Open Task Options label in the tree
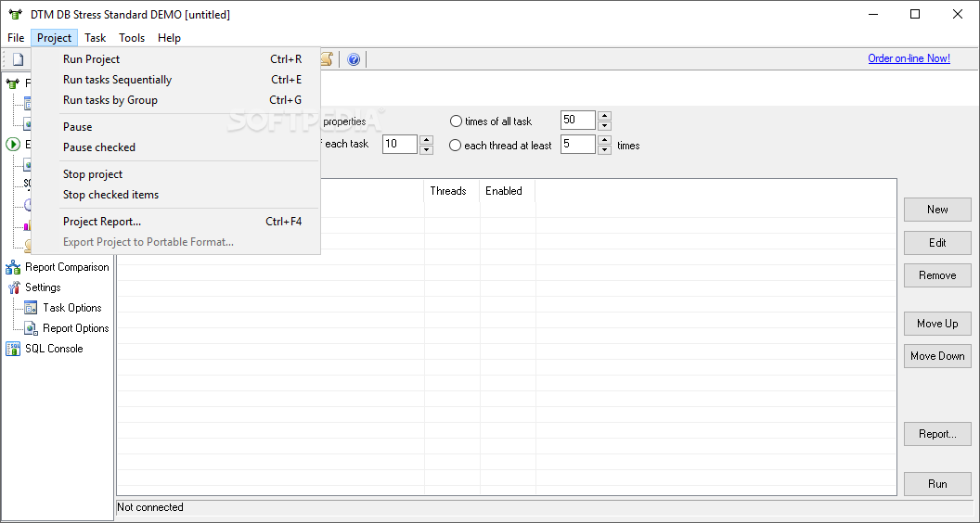 coord(71,308)
